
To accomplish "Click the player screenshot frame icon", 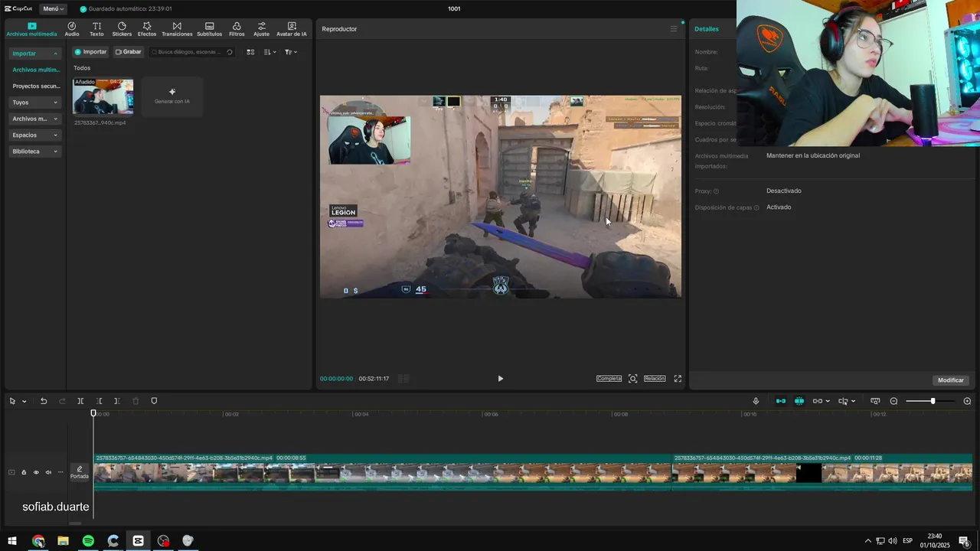I will pos(632,379).
